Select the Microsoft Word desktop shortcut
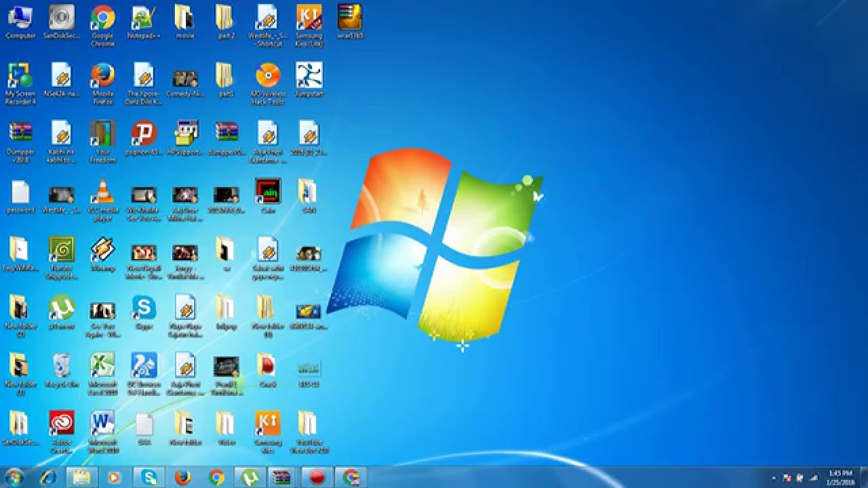Image resolution: width=868 pixels, height=488 pixels. pyautogui.click(x=102, y=432)
